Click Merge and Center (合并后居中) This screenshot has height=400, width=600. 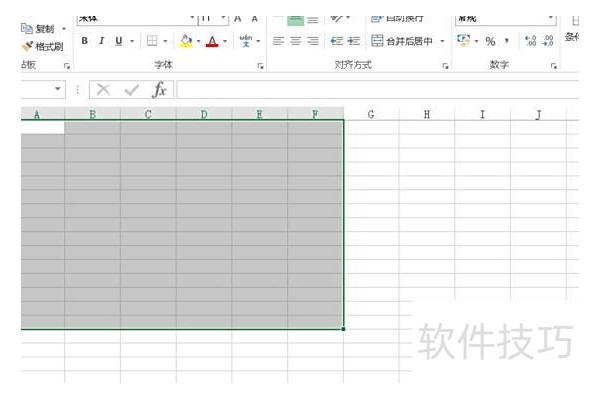[x=402, y=41]
